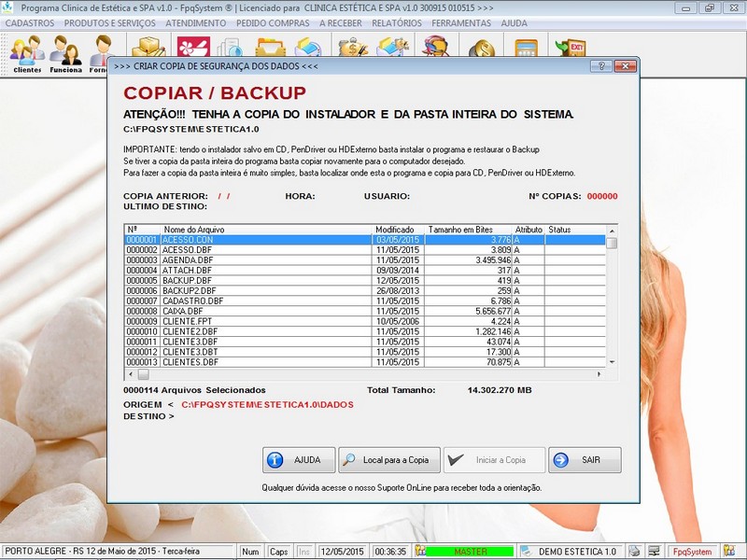The width and height of the screenshot is (747, 560).
Task: Open the ATENDIMENTO menu
Action: [x=196, y=22]
